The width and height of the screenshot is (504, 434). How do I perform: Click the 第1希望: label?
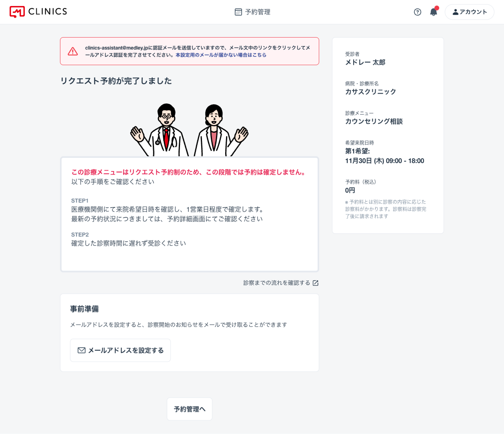(x=358, y=151)
